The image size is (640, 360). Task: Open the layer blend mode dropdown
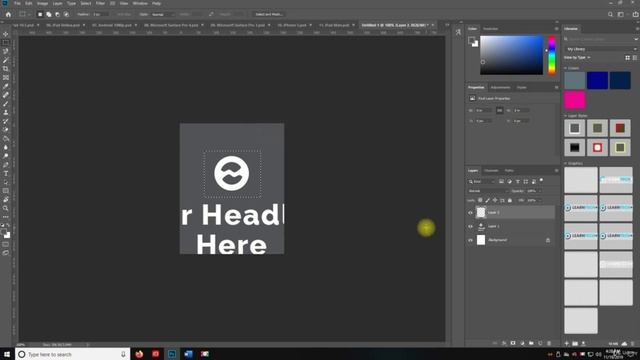pyautogui.click(x=488, y=191)
